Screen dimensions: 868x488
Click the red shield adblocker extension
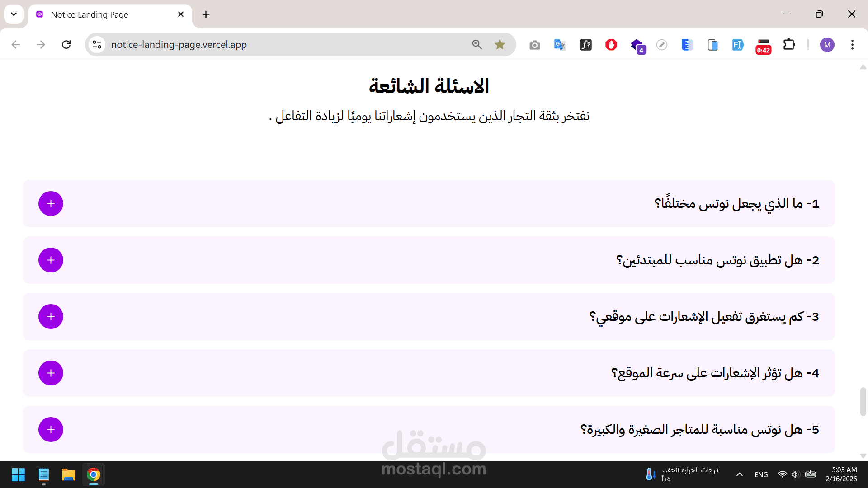[611, 44]
